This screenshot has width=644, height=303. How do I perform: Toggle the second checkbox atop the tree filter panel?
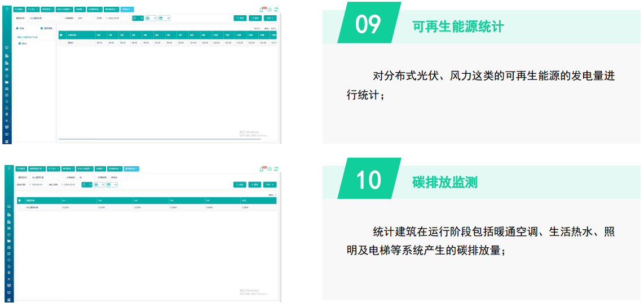pyautogui.click(x=42, y=28)
